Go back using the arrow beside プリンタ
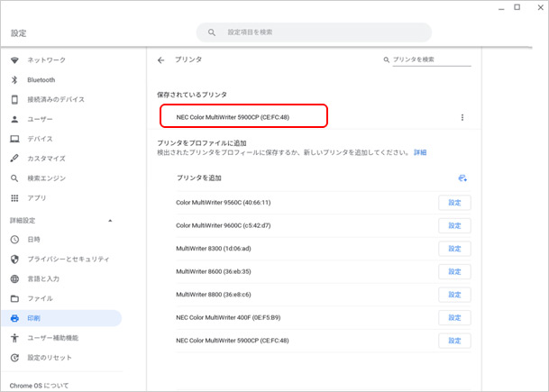 (160, 60)
